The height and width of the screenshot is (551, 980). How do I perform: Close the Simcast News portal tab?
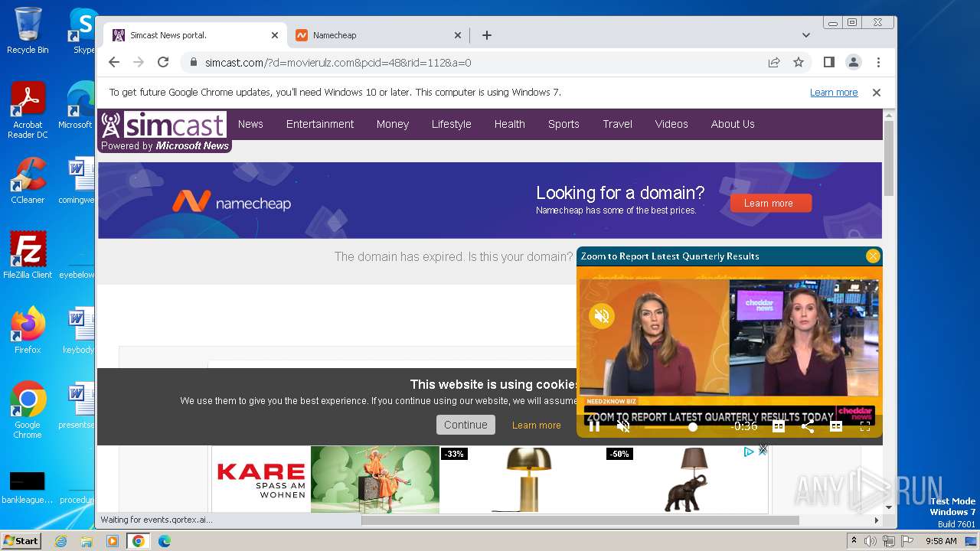point(275,35)
